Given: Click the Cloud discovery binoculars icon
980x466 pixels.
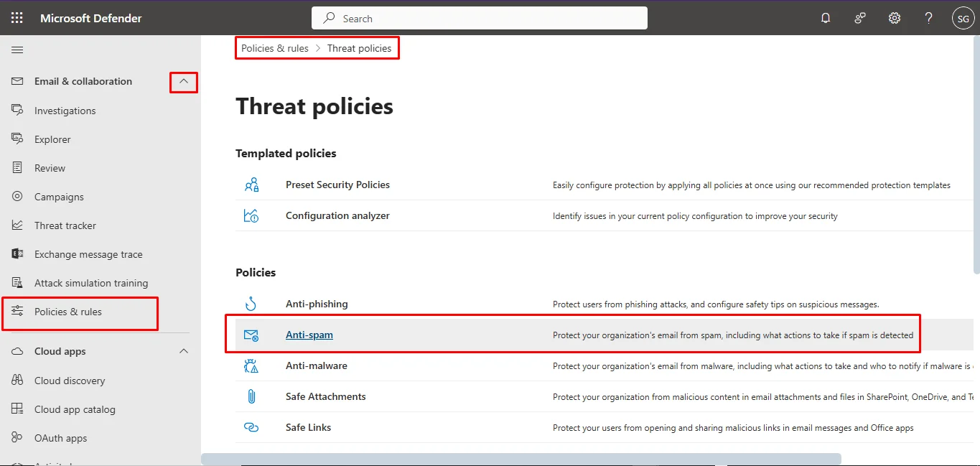Looking at the screenshot, I should click(17, 380).
